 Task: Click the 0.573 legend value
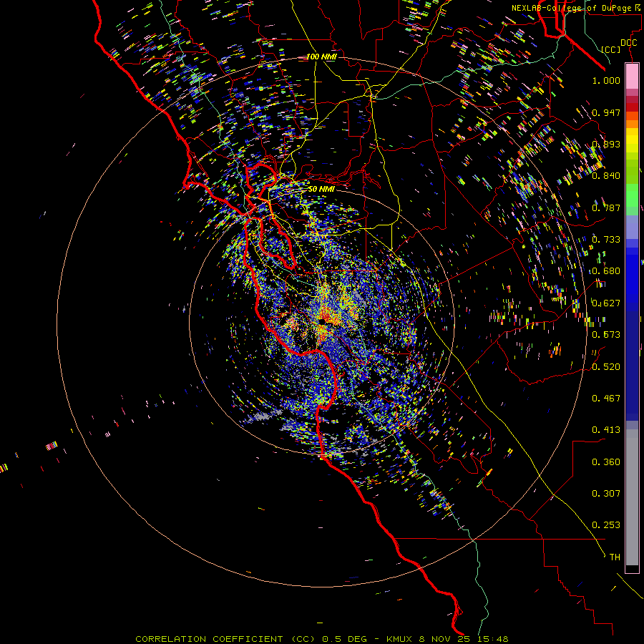click(606, 335)
